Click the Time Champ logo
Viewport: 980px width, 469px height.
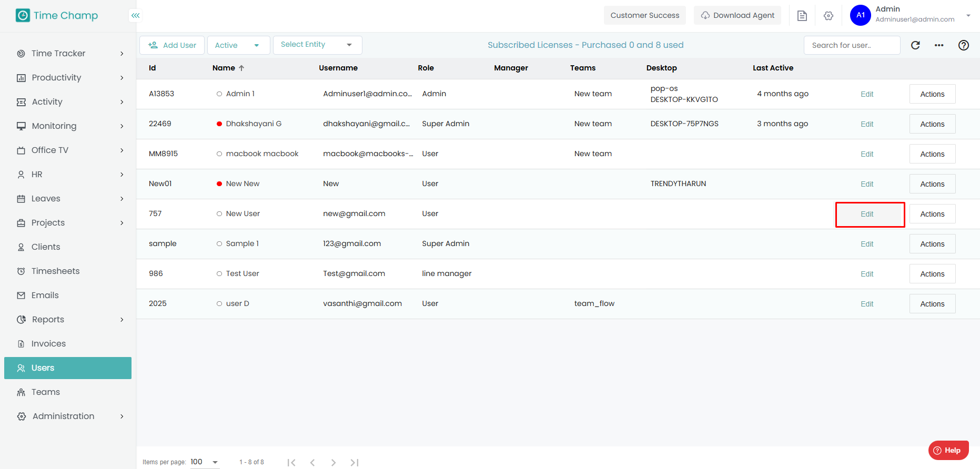coord(57,16)
